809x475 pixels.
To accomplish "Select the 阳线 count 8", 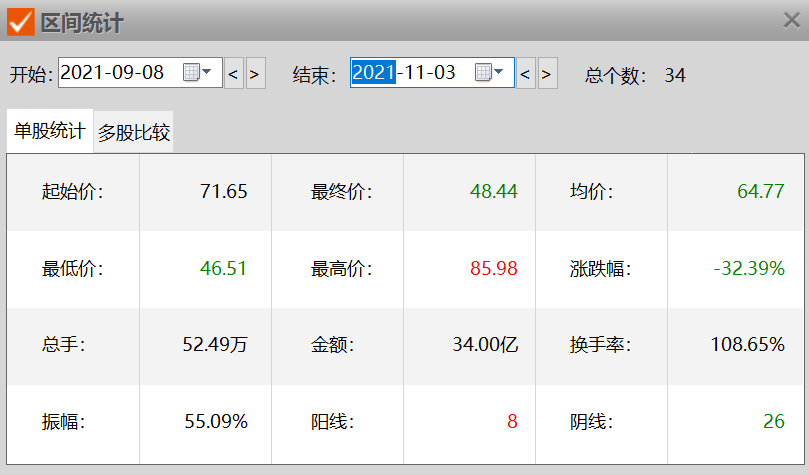I will [x=512, y=421].
